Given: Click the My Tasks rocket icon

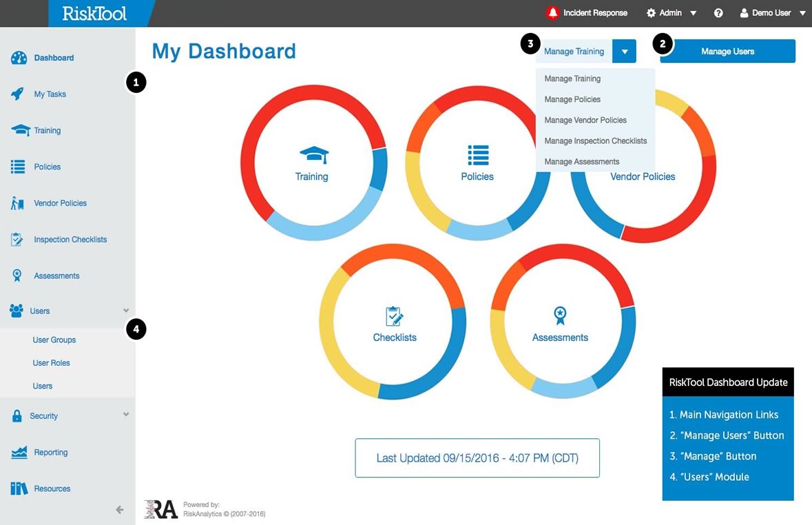Looking at the screenshot, I should click(x=18, y=94).
